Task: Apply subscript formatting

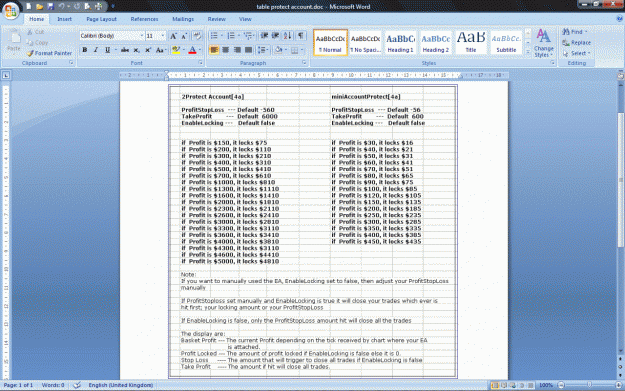Action: [x=136, y=50]
